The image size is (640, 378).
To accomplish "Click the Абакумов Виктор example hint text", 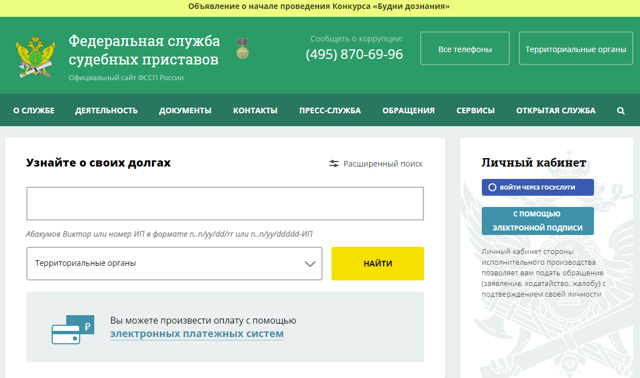I will tap(169, 234).
